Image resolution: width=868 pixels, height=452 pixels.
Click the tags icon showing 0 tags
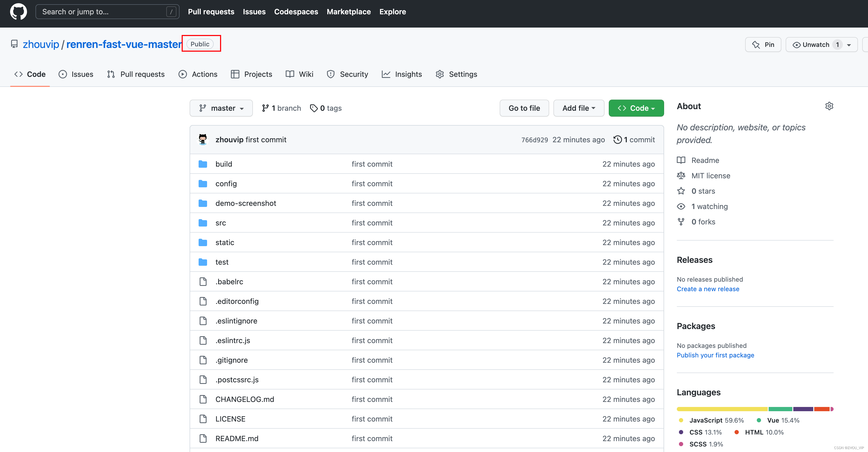tap(314, 108)
